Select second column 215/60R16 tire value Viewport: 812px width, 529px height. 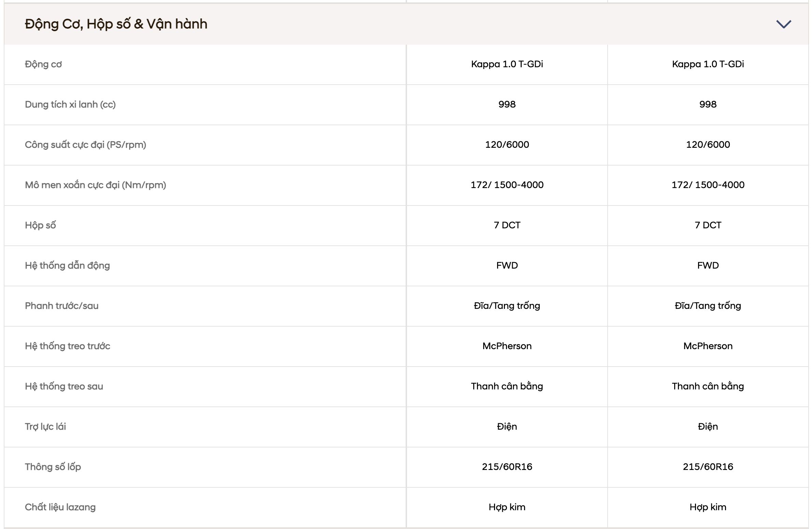[x=708, y=467]
